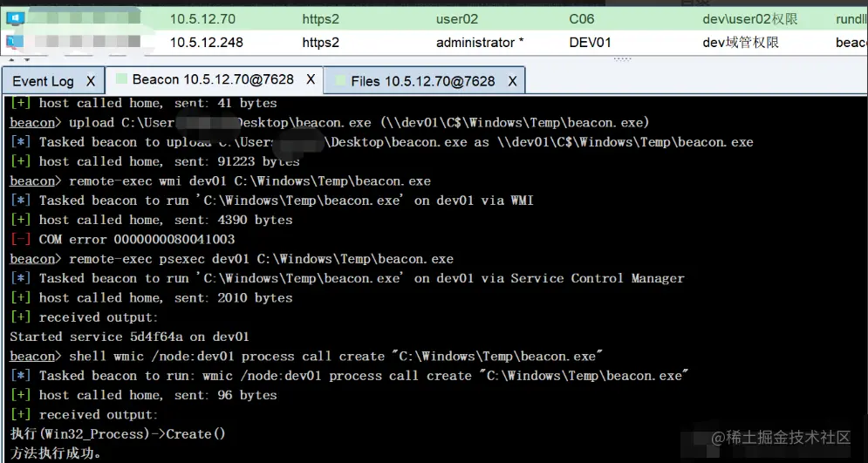Image resolution: width=868 pixels, height=463 pixels.
Task: Click the 'via Service Control Manager' task line
Action: click(x=347, y=278)
